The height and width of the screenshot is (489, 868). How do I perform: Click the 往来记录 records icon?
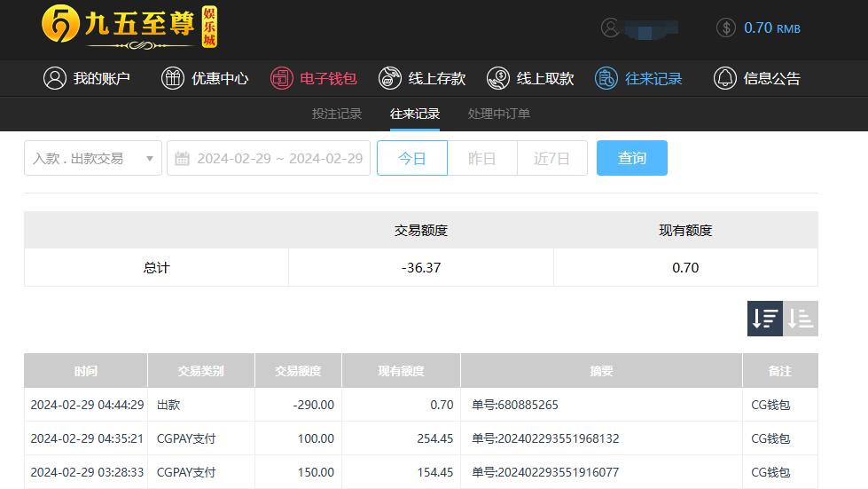tap(606, 78)
